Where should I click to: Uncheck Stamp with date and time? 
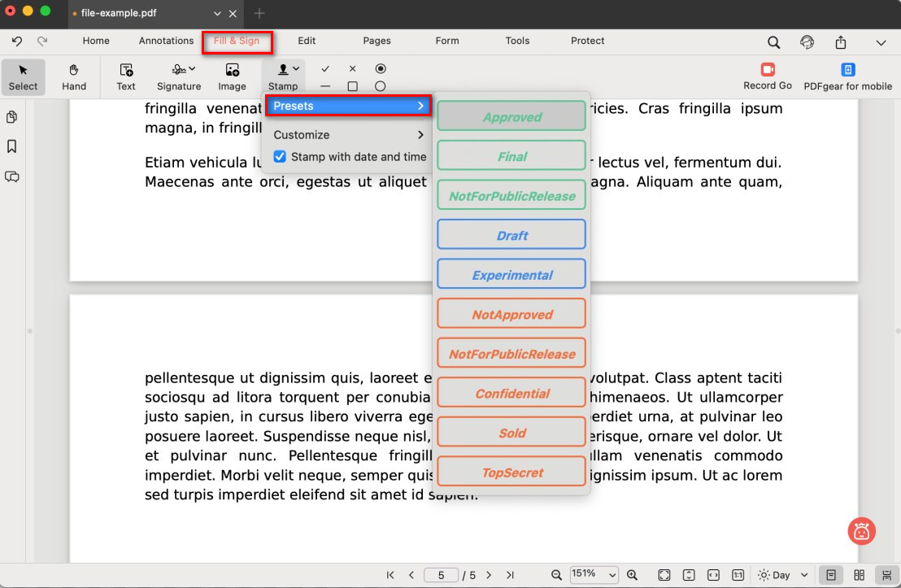[x=280, y=156]
